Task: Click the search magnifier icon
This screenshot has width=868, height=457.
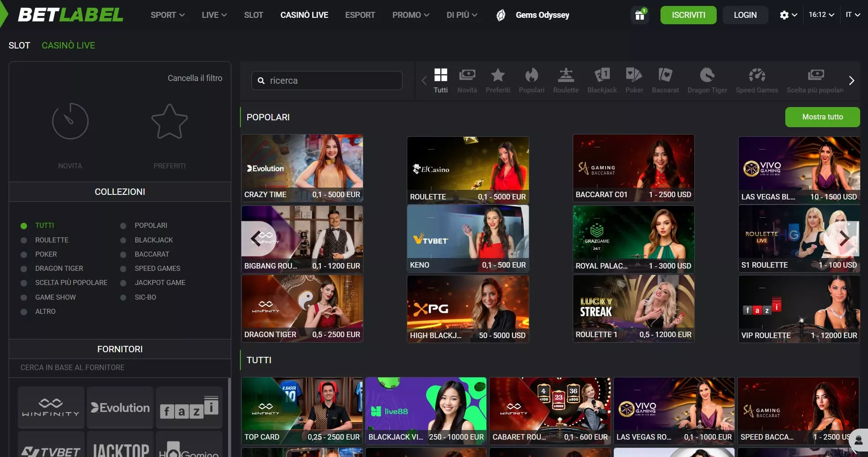Action: pyautogui.click(x=261, y=81)
